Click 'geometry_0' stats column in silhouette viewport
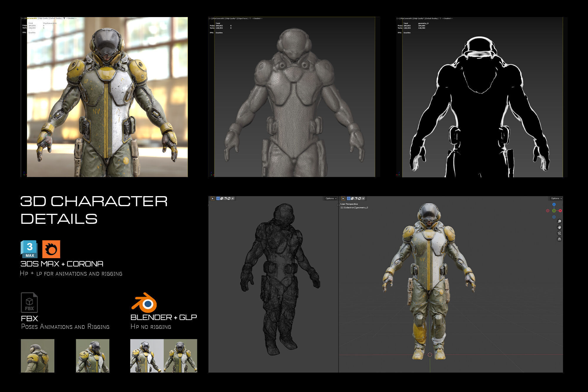 tap(423, 23)
